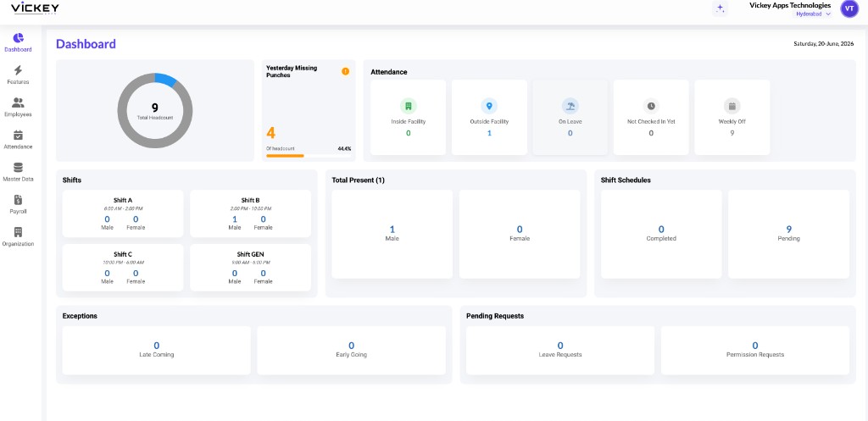Open the Shift B card
The height and width of the screenshot is (421, 868).
[250, 213]
